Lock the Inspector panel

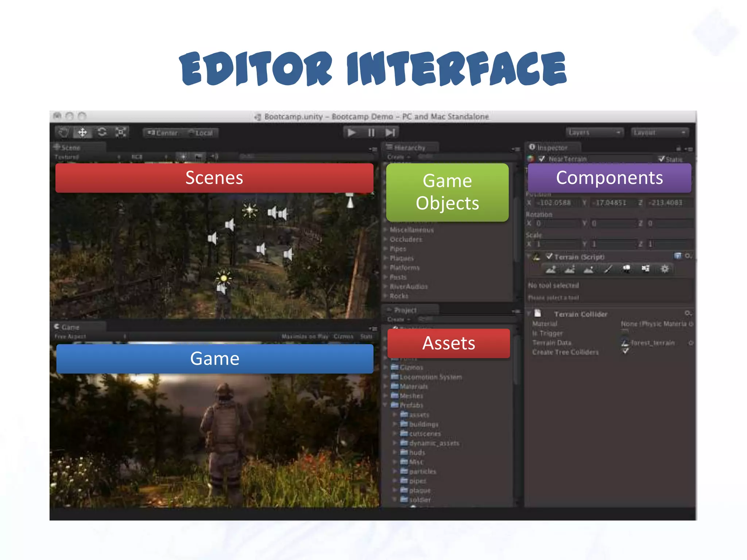(678, 149)
